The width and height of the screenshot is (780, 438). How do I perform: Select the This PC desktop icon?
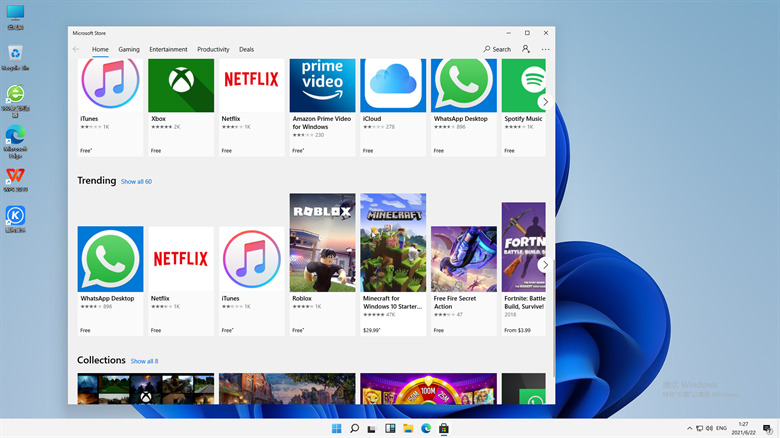pos(15,17)
